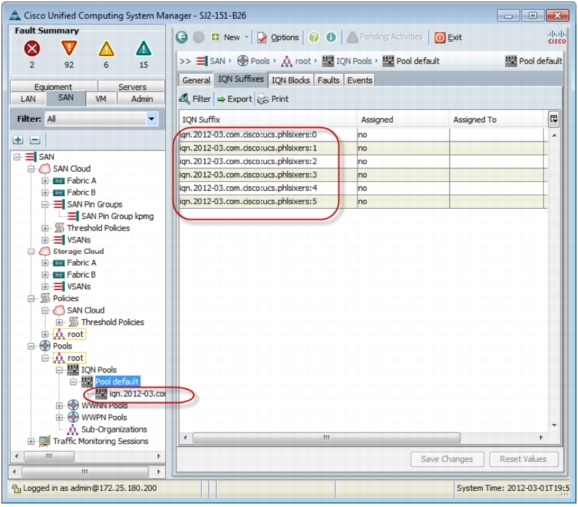Open the Options toolbar item
This screenshot has width=578, height=507.
point(278,37)
